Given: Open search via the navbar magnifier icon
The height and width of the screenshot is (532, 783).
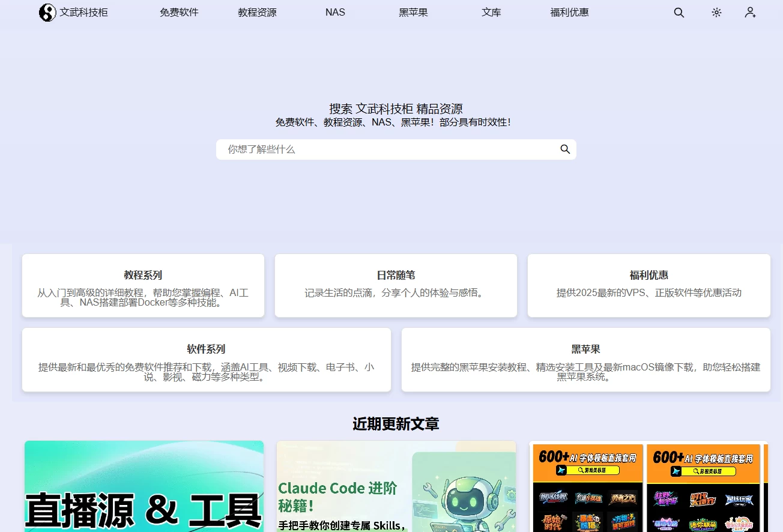Looking at the screenshot, I should click(679, 12).
